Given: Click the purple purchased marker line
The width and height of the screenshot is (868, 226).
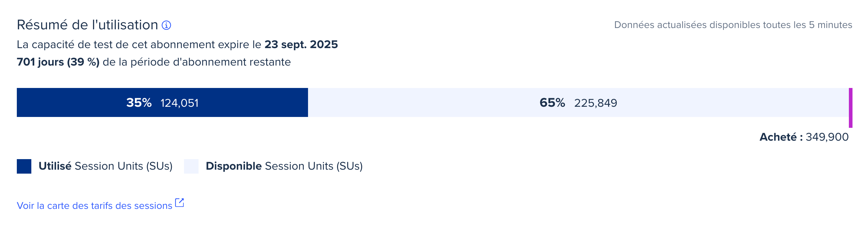Looking at the screenshot, I should point(851,108).
